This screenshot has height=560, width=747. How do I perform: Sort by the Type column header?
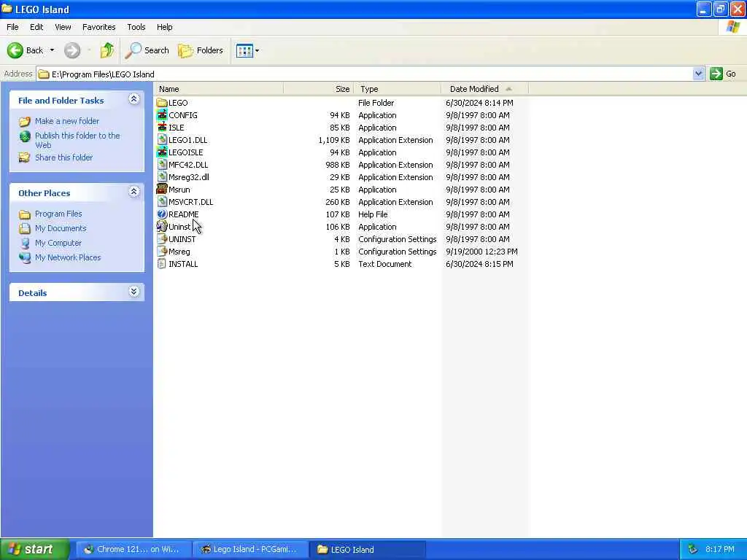[x=398, y=89]
